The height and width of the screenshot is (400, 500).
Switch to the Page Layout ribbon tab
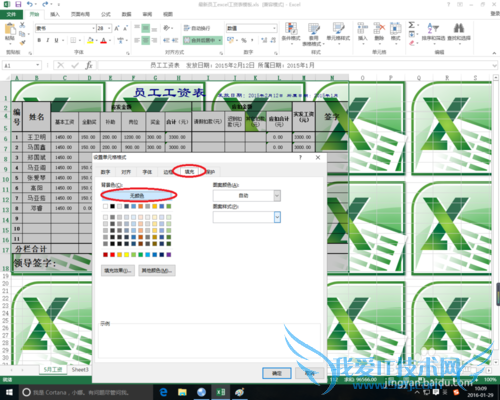click(80, 14)
